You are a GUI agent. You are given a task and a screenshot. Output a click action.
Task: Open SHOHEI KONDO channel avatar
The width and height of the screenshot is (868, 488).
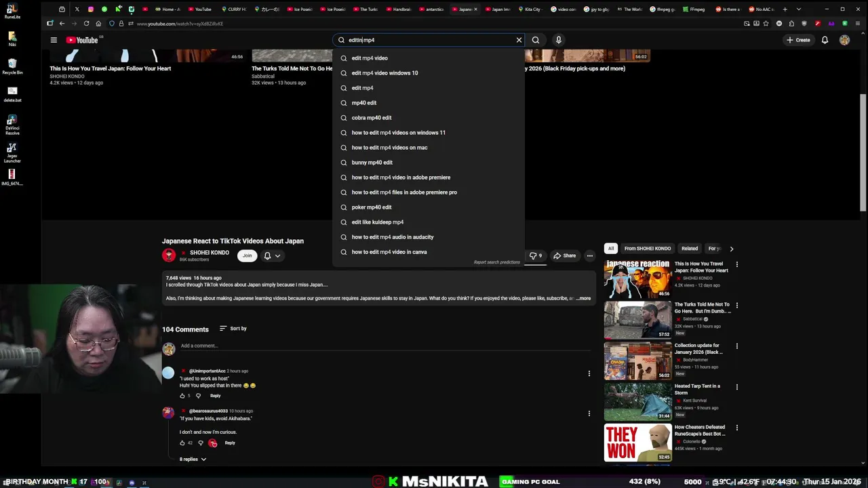[x=169, y=256]
